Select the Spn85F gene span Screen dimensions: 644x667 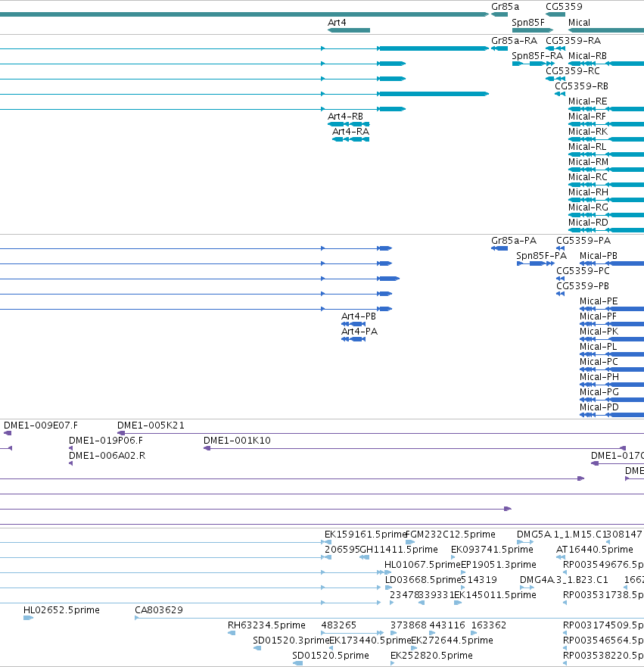point(533,30)
